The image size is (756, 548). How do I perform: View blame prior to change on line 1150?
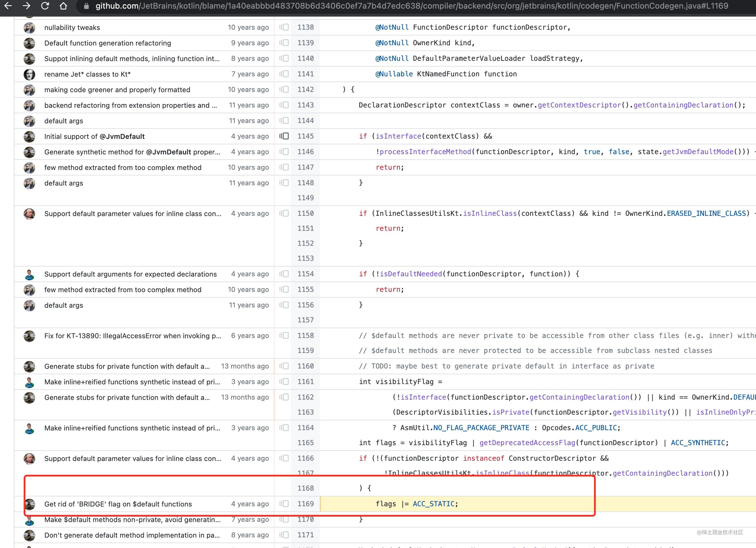(x=284, y=213)
